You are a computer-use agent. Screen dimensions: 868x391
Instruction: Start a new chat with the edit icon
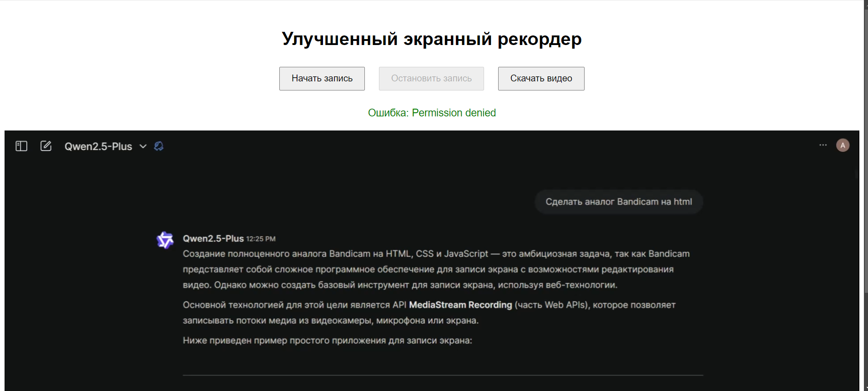(46, 146)
